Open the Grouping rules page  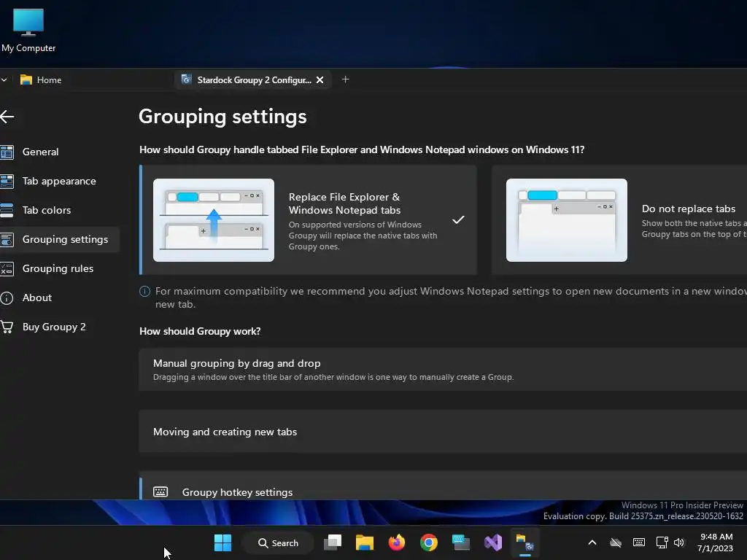(x=59, y=268)
